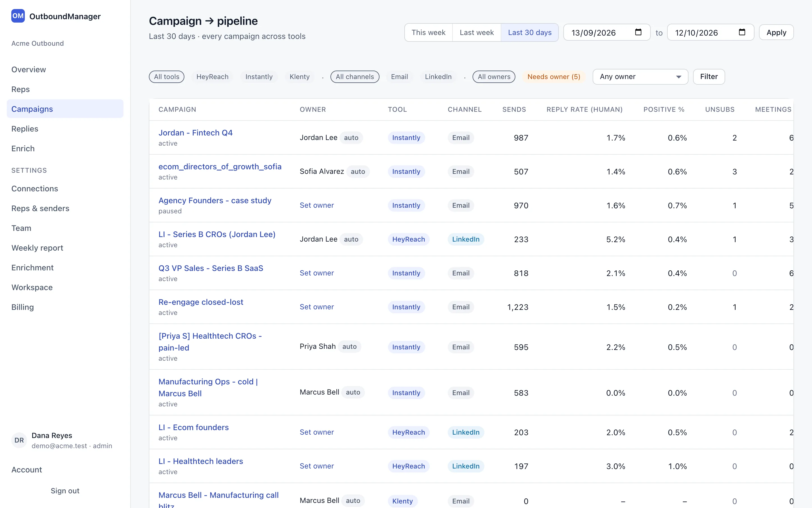Viewport: 812px width, 508px height.
Task: Toggle the All tools filter chip
Action: [167, 76]
